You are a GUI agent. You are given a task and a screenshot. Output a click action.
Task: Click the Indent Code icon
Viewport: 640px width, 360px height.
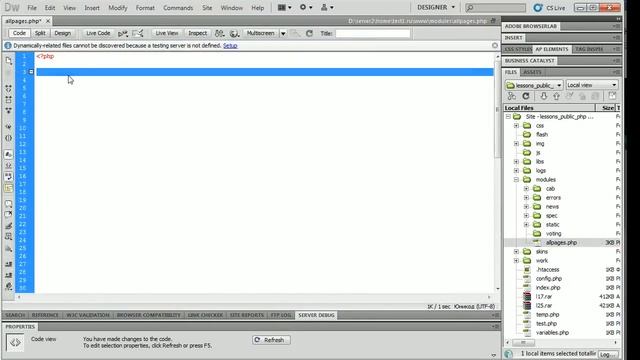coord(9,264)
